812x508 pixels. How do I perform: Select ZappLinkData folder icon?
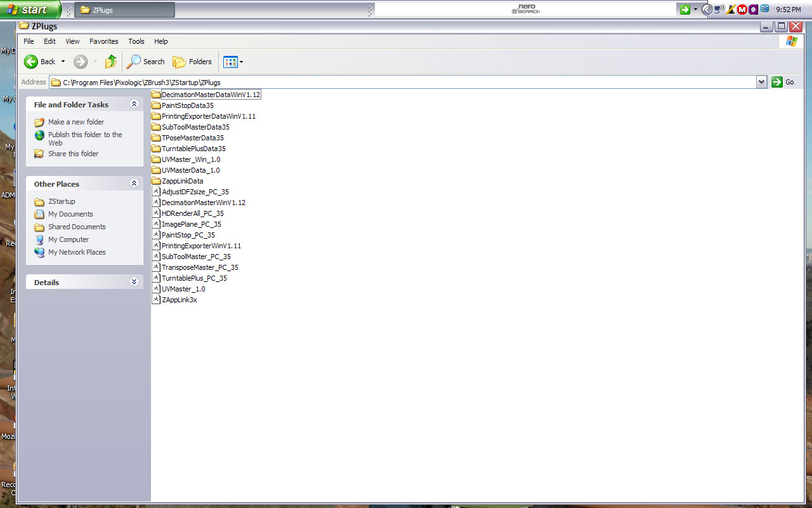click(x=156, y=181)
